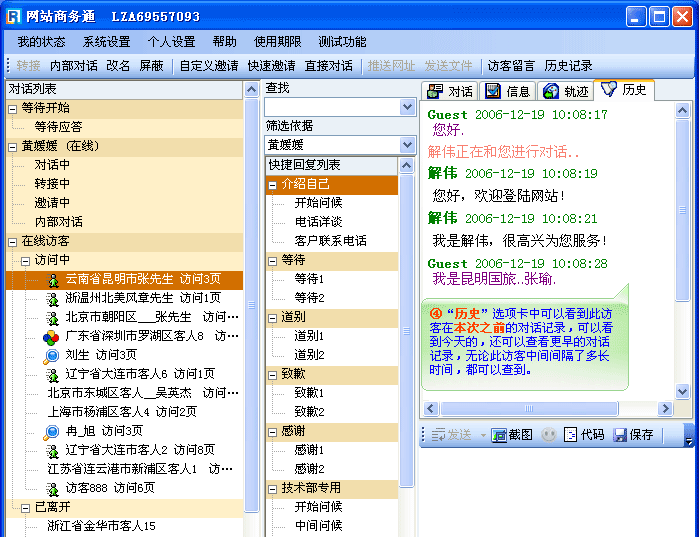Screen dimensions: 699x537
Task: Click the 截图 screenshot icon
Action: [499, 435]
